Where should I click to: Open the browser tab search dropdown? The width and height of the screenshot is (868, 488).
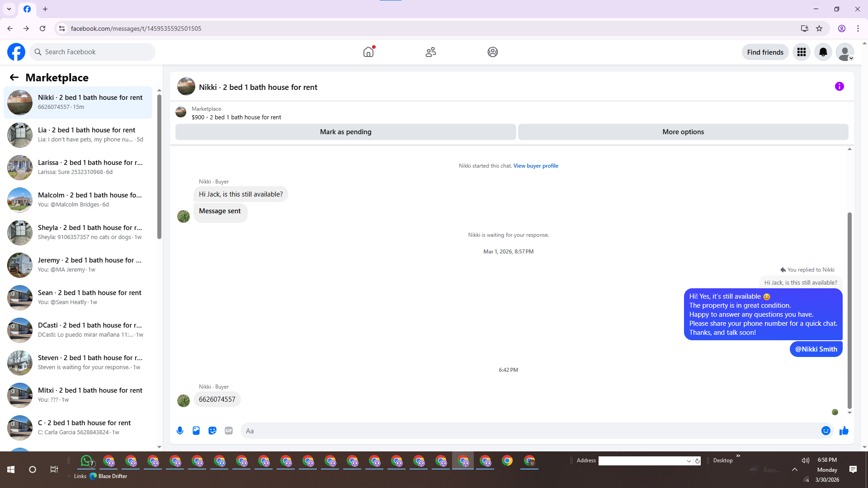(9, 9)
